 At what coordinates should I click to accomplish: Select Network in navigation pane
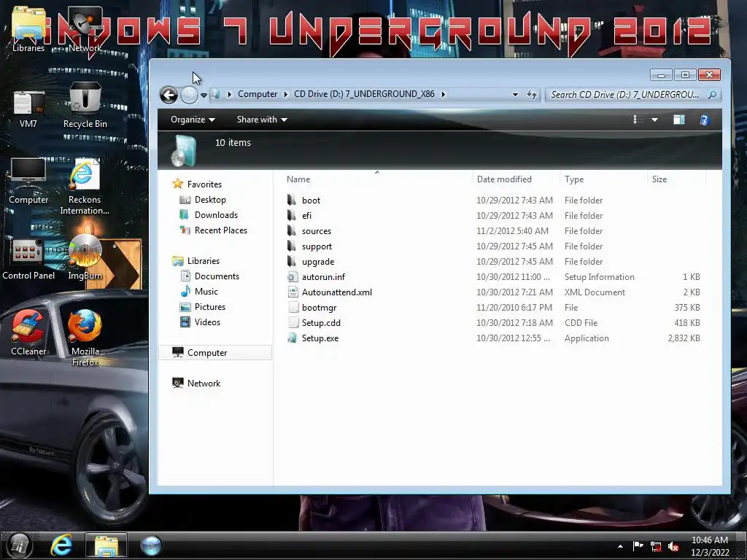pos(204,384)
